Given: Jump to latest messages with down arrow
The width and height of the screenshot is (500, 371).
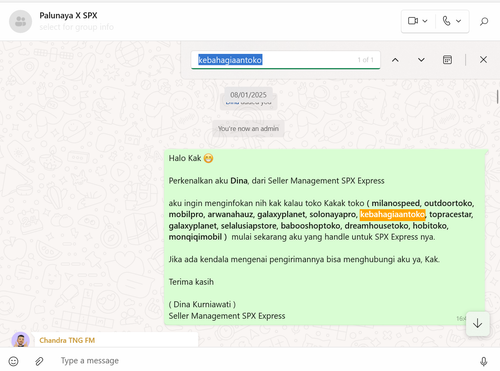Looking at the screenshot, I should [x=478, y=323].
